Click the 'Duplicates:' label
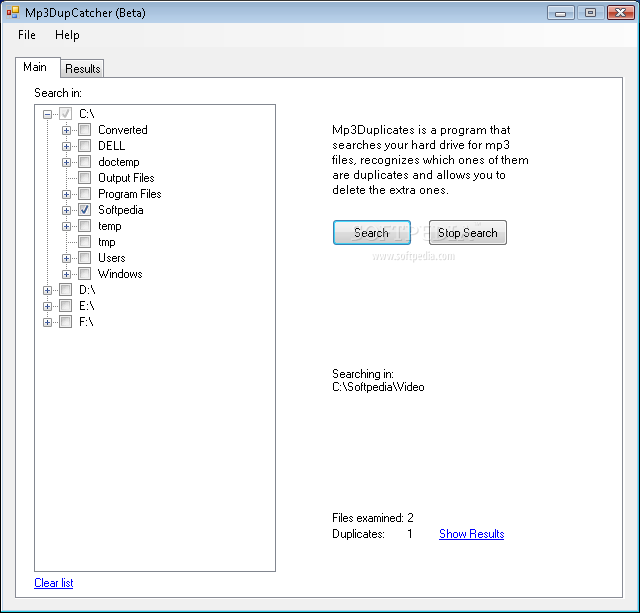The height and width of the screenshot is (613, 640). click(x=358, y=534)
